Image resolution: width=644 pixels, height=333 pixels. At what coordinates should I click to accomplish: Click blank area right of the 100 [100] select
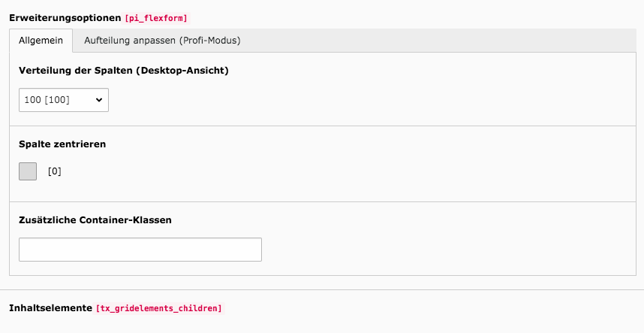tap(369, 100)
